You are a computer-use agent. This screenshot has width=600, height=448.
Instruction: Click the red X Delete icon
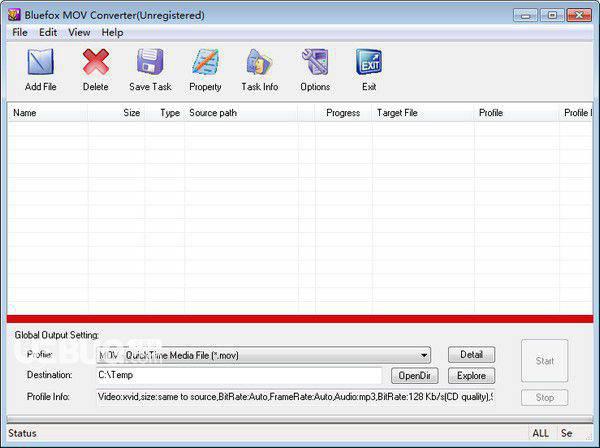pos(95,62)
